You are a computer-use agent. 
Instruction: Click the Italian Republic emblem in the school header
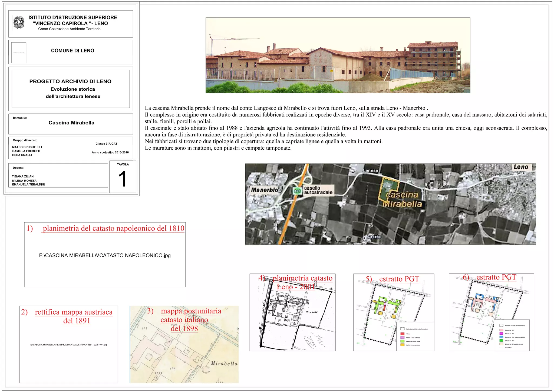point(19,22)
